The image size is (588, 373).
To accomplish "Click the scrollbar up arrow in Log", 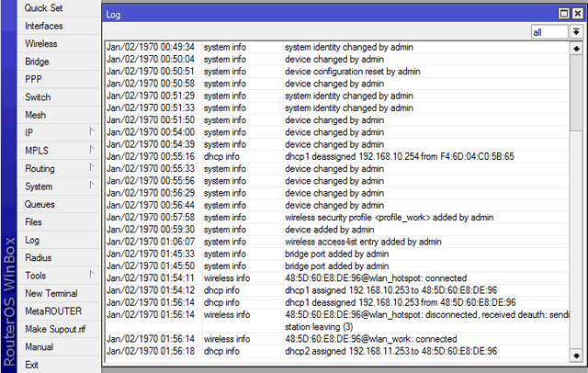I will pos(576,48).
